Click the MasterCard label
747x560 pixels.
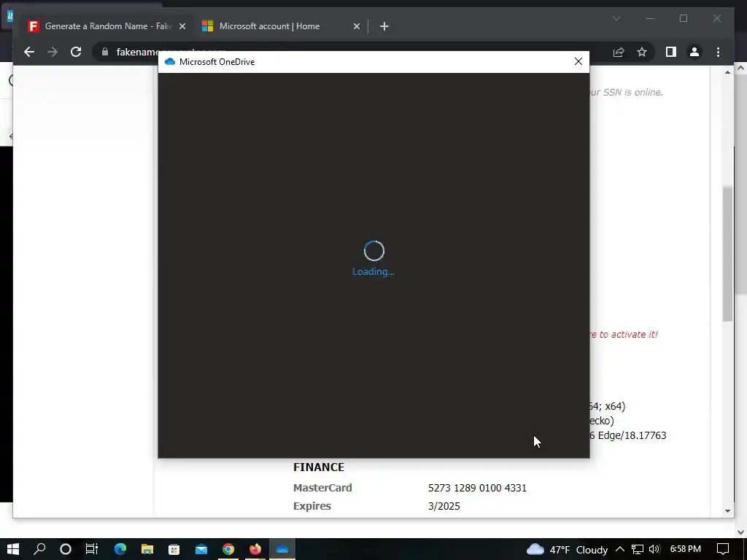point(322,488)
